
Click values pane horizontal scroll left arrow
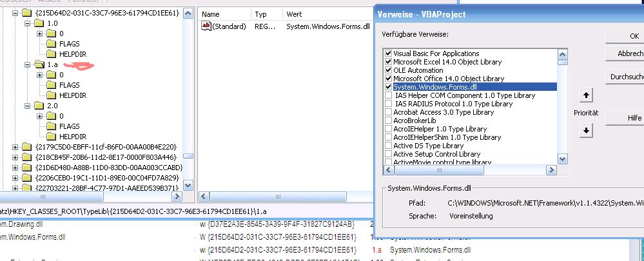pyautogui.click(x=204, y=197)
